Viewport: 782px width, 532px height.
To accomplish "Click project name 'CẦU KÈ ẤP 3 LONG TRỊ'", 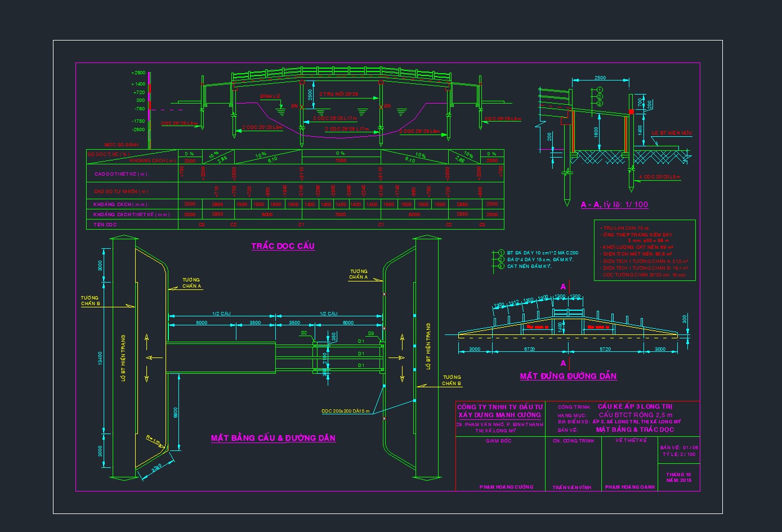I will click(635, 406).
